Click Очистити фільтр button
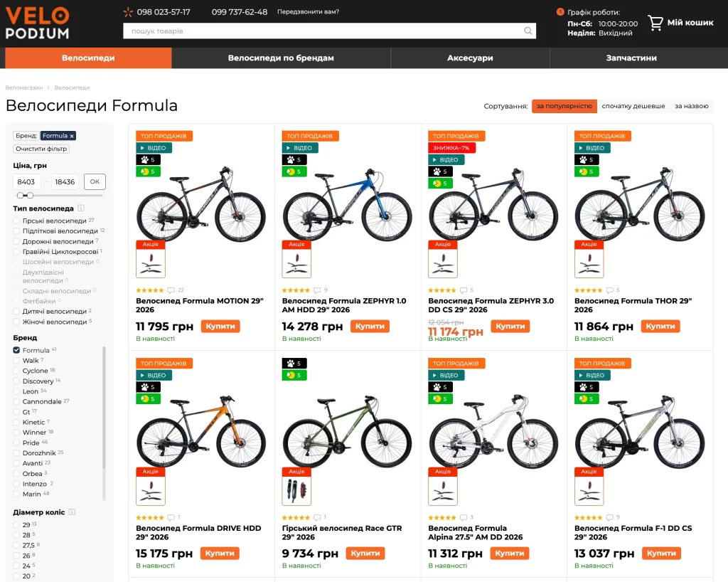The height and width of the screenshot is (582, 728). coord(41,149)
